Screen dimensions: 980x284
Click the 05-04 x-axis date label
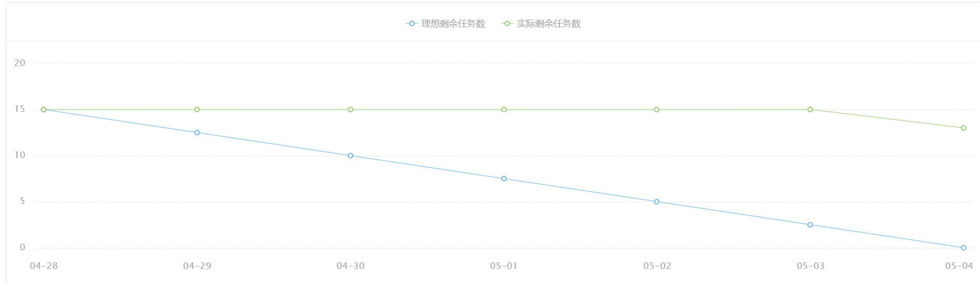tap(959, 266)
